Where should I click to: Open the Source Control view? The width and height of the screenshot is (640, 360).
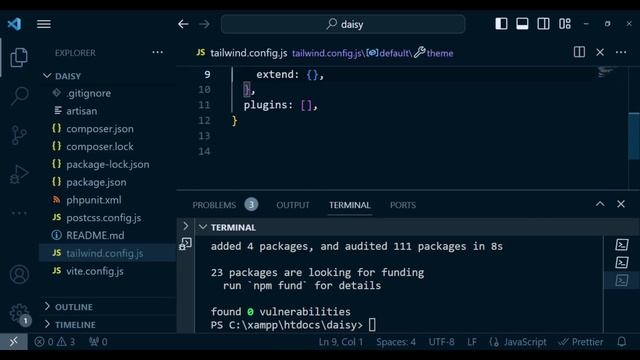tap(19, 135)
